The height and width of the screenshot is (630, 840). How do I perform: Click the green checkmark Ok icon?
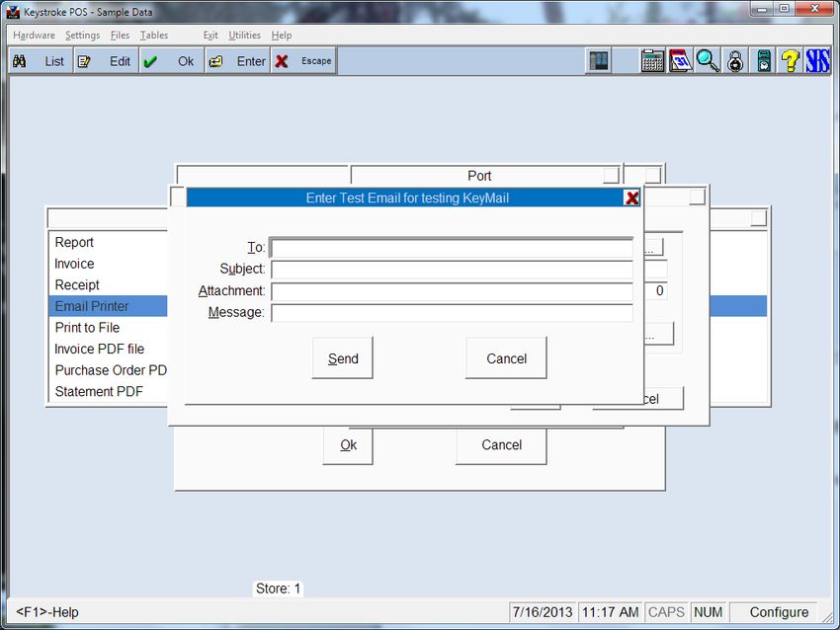pyautogui.click(x=150, y=61)
